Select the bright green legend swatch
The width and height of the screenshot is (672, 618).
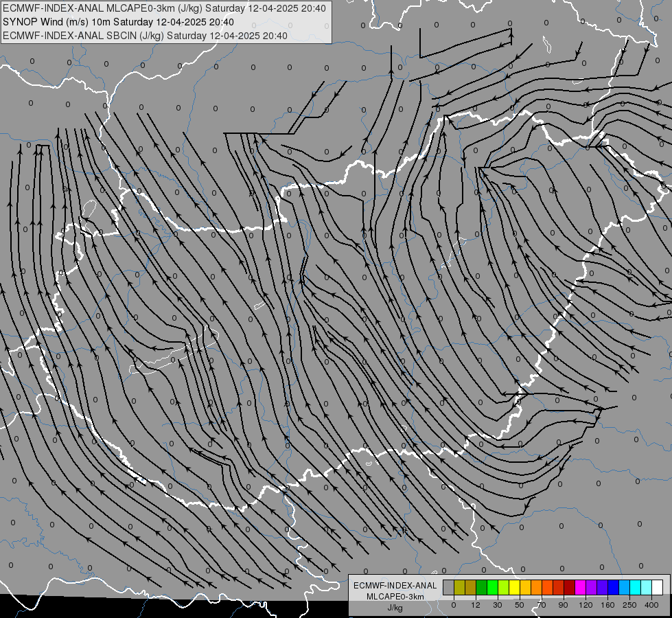click(492, 588)
